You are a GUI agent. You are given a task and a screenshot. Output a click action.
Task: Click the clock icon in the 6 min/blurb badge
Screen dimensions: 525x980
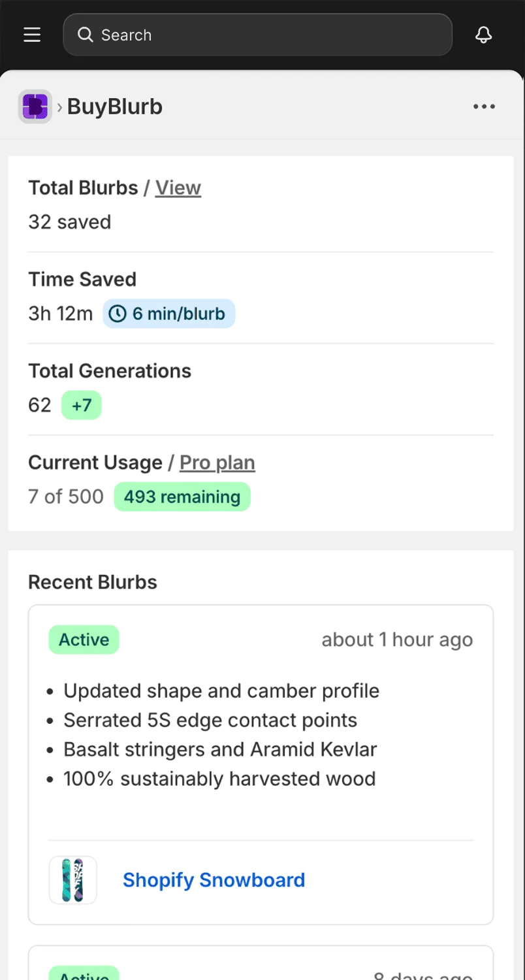point(116,314)
